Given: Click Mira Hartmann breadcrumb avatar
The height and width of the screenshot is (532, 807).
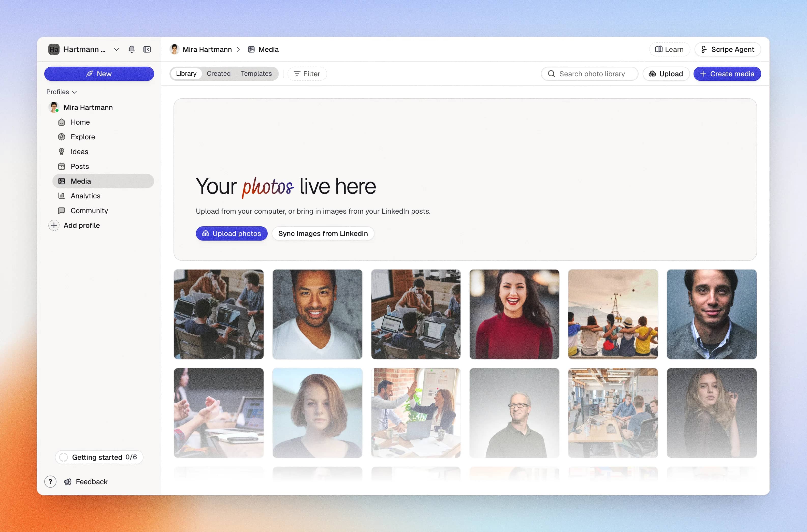Looking at the screenshot, I should pos(175,49).
